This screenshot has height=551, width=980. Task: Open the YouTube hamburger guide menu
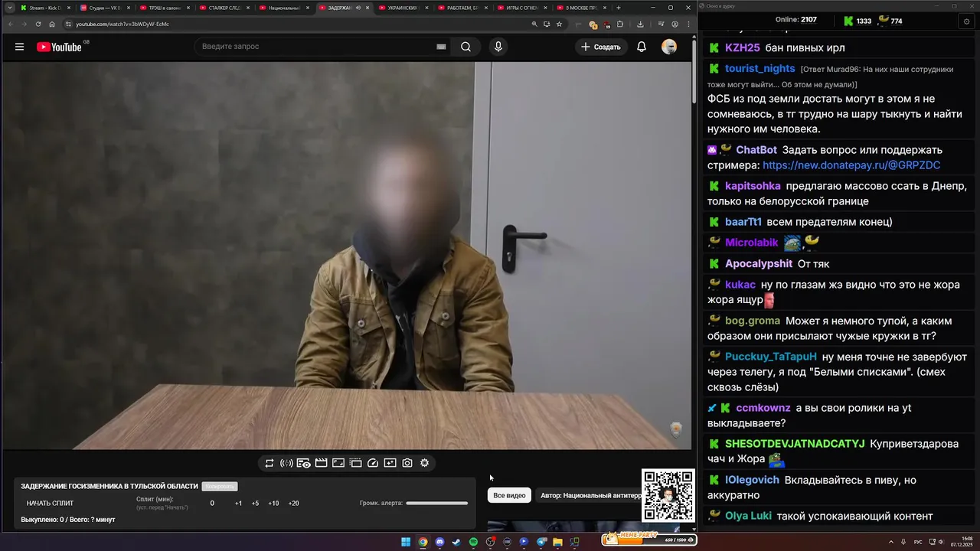point(19,47)
